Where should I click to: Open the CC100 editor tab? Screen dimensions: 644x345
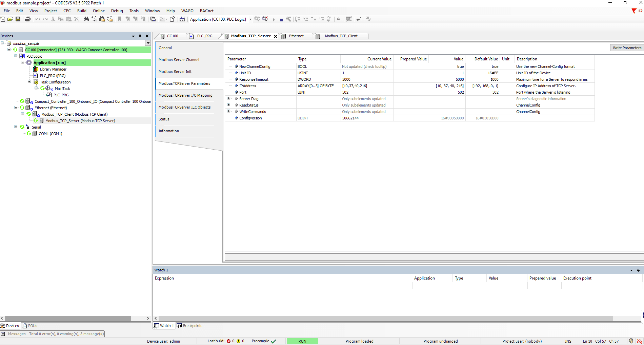click(172, 36)
